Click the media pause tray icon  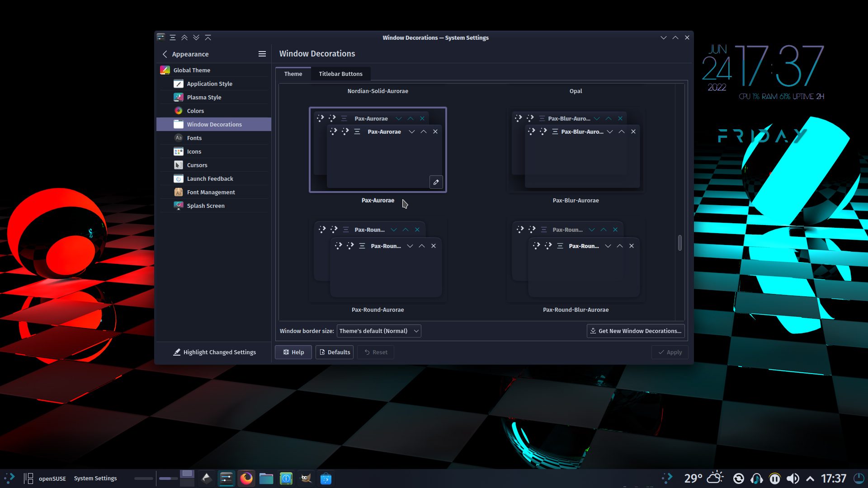tap(775, 479)
